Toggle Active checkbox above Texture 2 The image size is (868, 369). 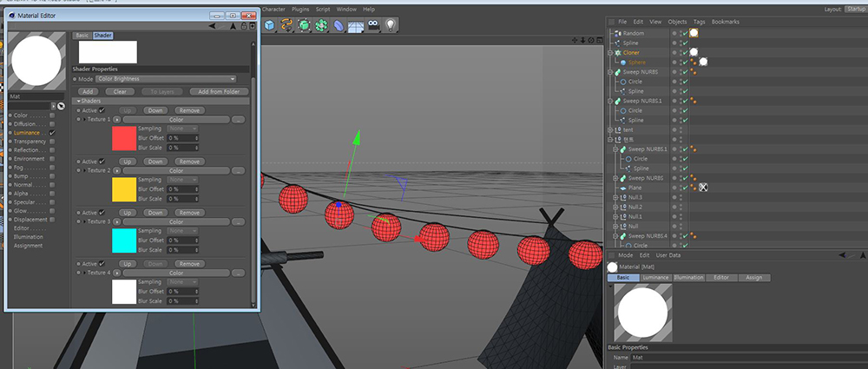pyautogui.click(x=102, y=161)
